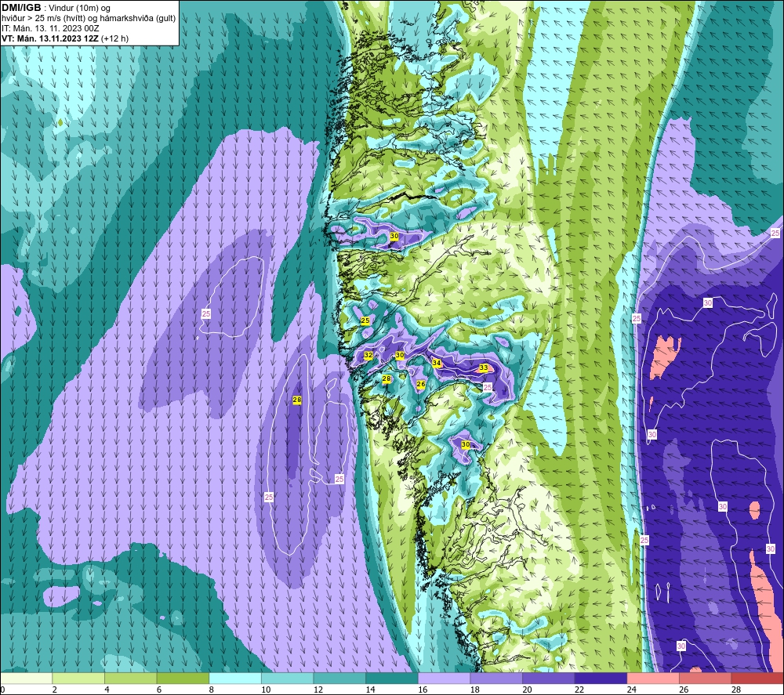Click the scale tick label 18
Image resolution: width=784 pixels, height=695 pixels.
coord(475,690)
